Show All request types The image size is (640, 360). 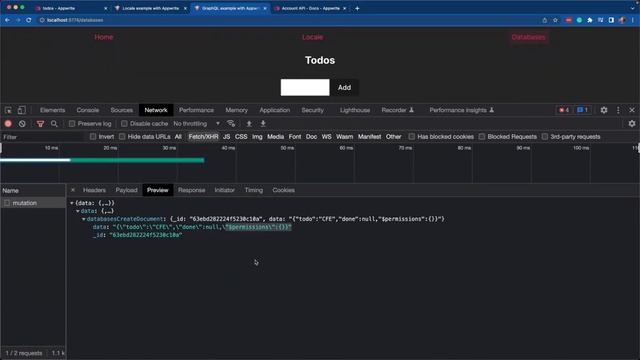click(178, 137)
